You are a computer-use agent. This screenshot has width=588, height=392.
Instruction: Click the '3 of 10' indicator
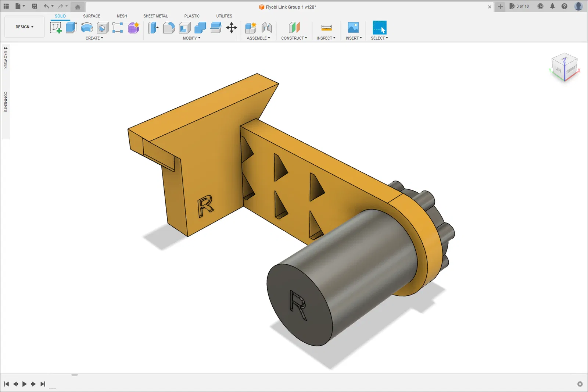tap(519, 6)
